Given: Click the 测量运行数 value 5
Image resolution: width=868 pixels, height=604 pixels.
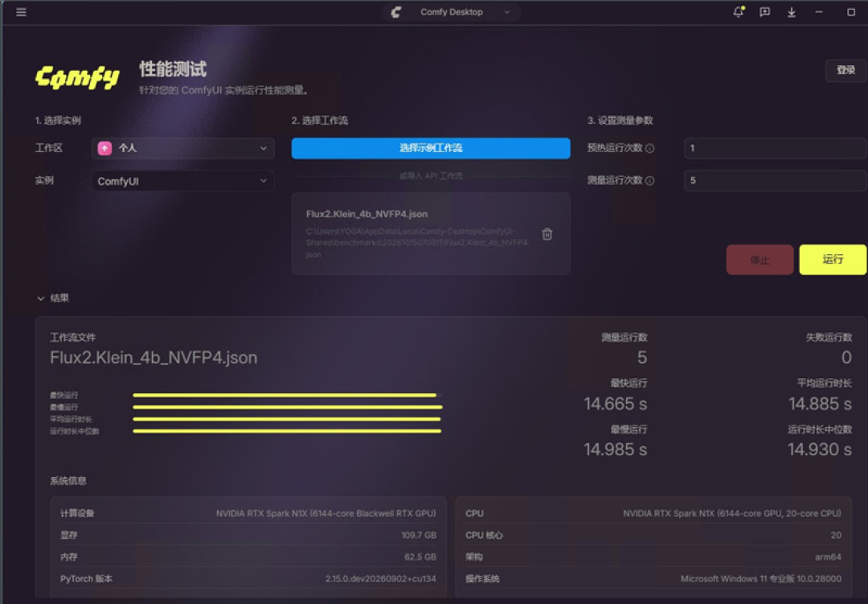Looking at the screenshot, I should [x=641, y=357].
